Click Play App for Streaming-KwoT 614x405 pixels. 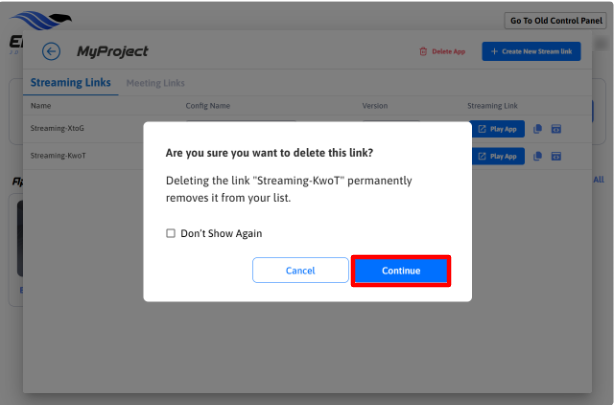point(497,156)
